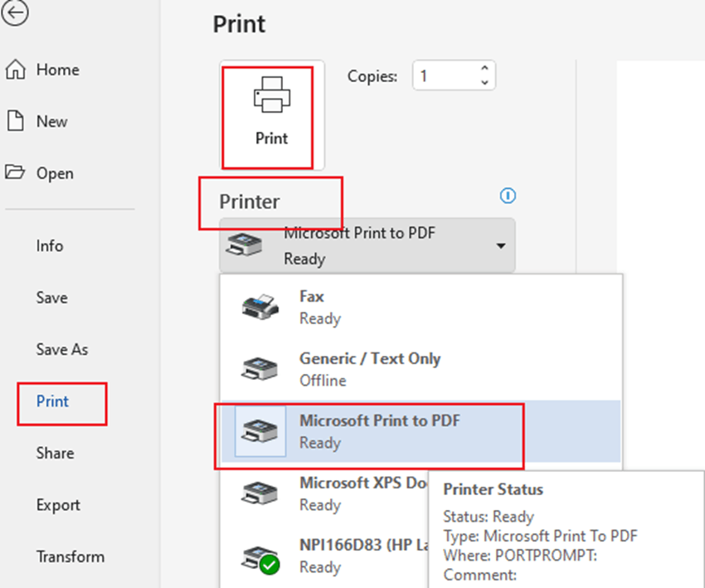Select the Print tab in sidebar
The height and width of the screenshot is (588, 705).
pyautogui.click(x=52, y=401)
